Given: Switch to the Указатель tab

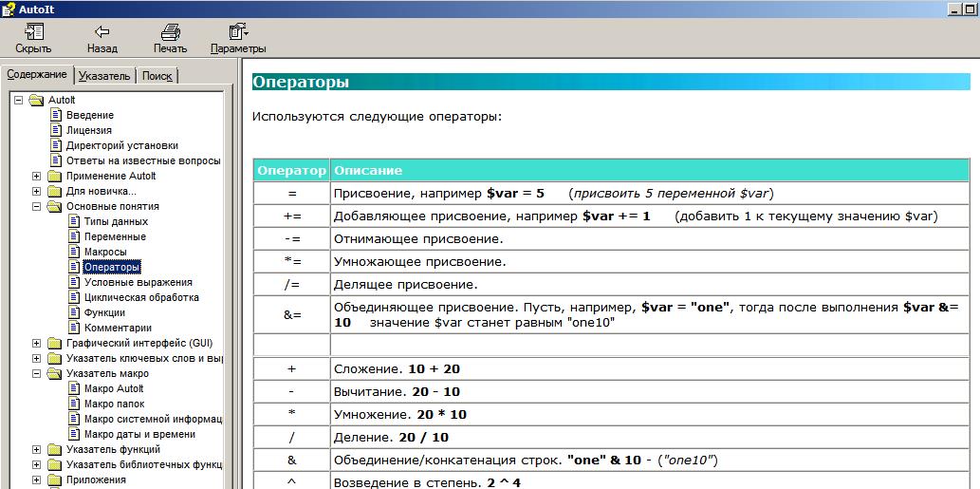Looking at the screenshot, I should pos(104,76).
